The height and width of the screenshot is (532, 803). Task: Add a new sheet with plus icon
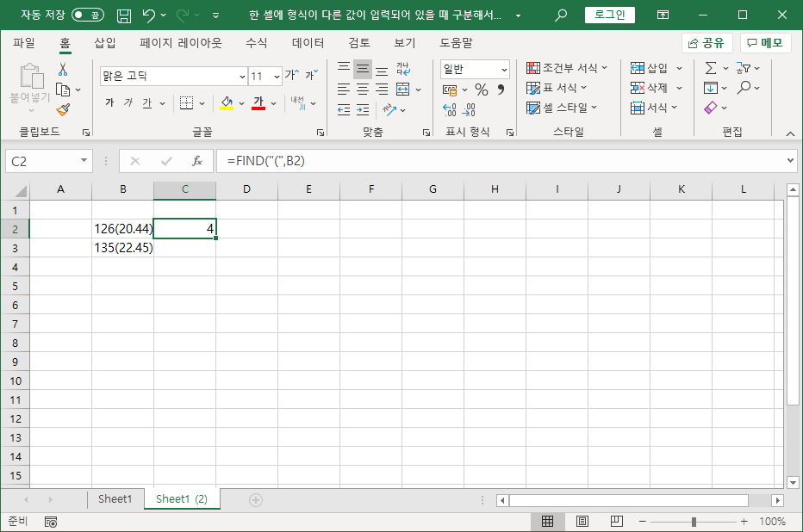(256, 500)
